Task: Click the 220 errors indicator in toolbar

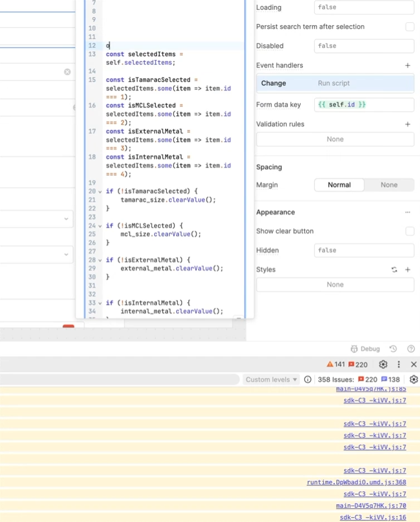Action: click(x=358, y=364)
